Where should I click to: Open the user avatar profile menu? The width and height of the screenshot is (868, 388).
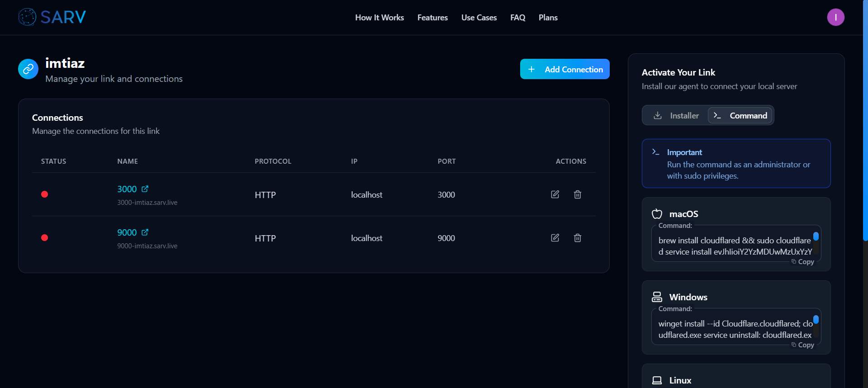tap(835, 17)
